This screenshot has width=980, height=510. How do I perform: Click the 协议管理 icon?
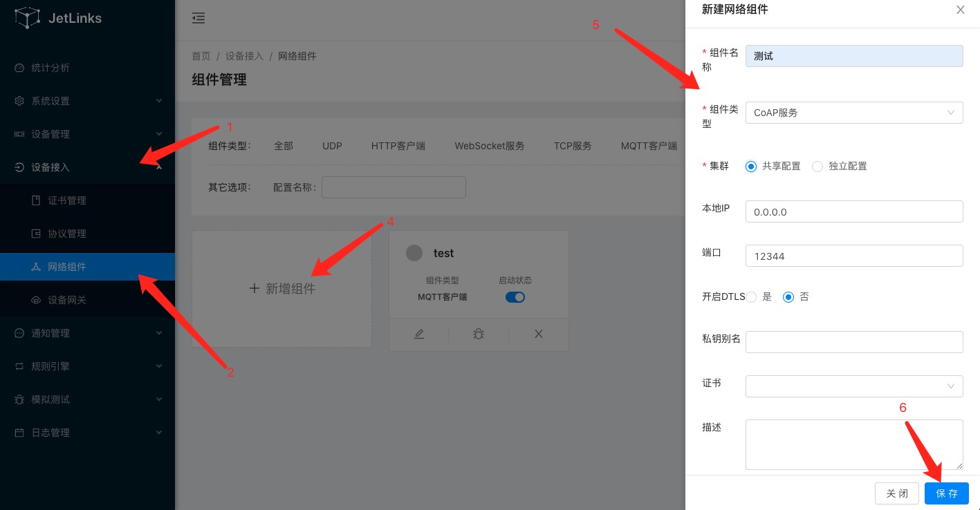36,234
